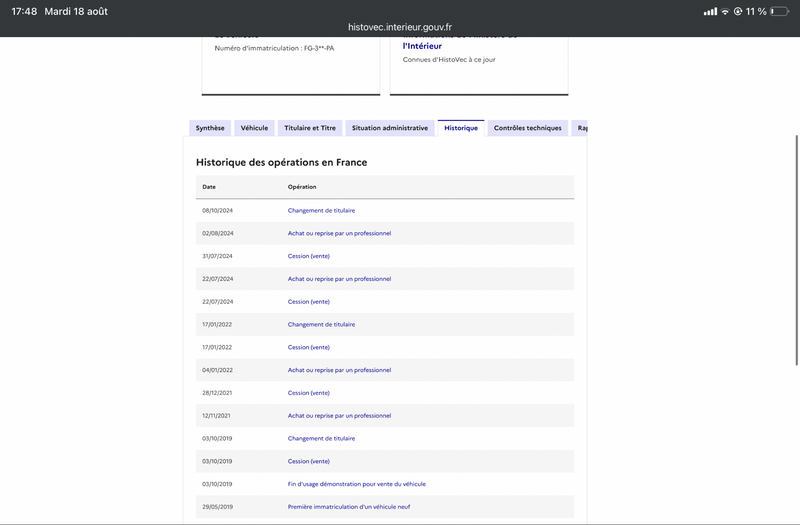
Task: Open 'Achat ou reprise par un professionnel' 04/01/2022
Action: pos(339,370)
